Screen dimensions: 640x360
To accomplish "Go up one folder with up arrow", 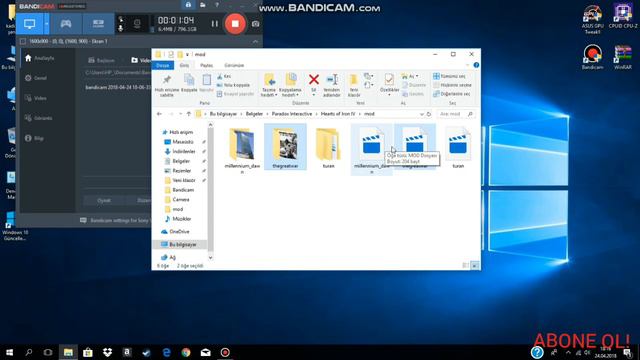I will click(x=189, y=114).
